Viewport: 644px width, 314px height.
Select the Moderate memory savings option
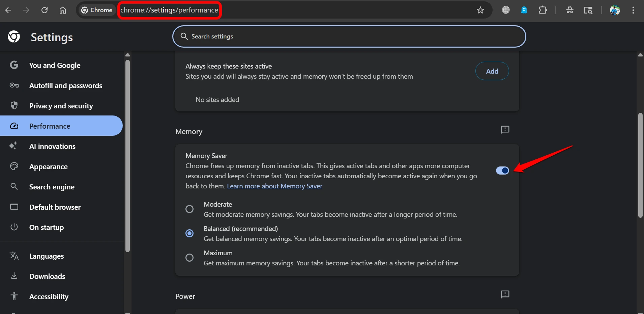[x=189, y=209]
